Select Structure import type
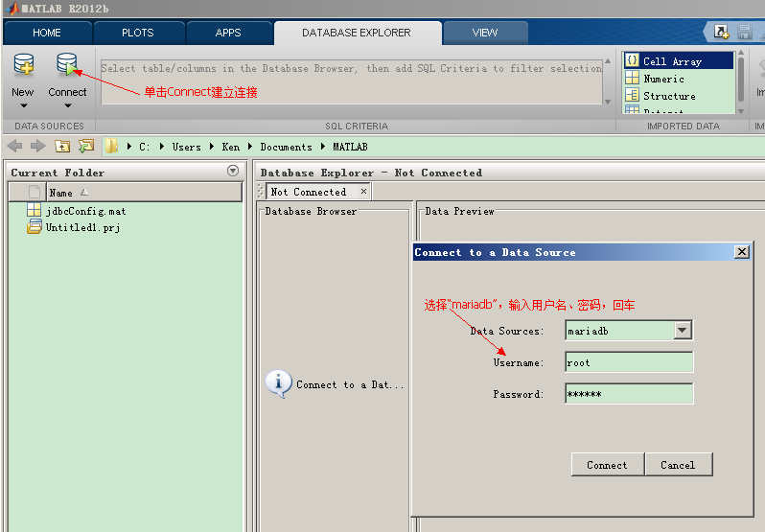 coord(679,96)
